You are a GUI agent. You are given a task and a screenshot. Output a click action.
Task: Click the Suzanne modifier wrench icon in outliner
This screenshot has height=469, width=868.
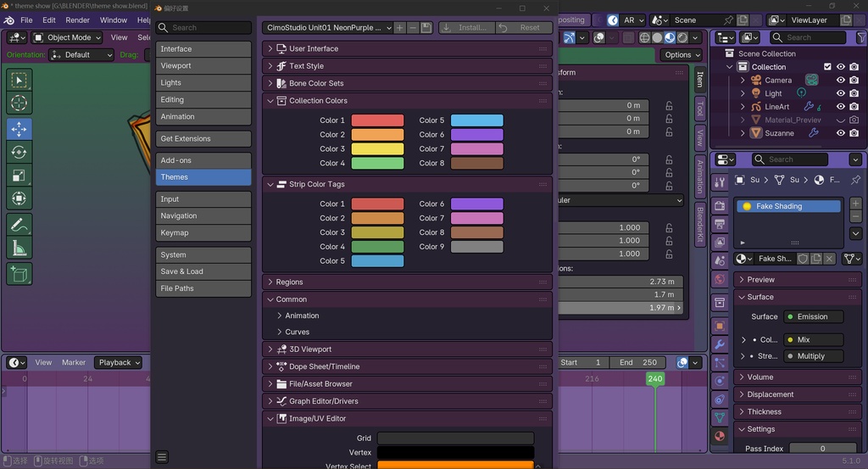[x=813, y=133]
